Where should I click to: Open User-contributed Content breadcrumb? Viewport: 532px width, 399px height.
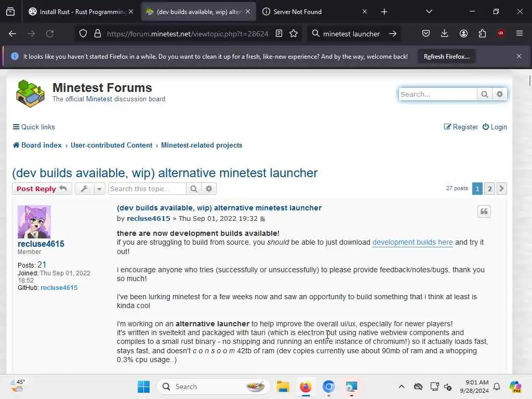pos(111,145)
